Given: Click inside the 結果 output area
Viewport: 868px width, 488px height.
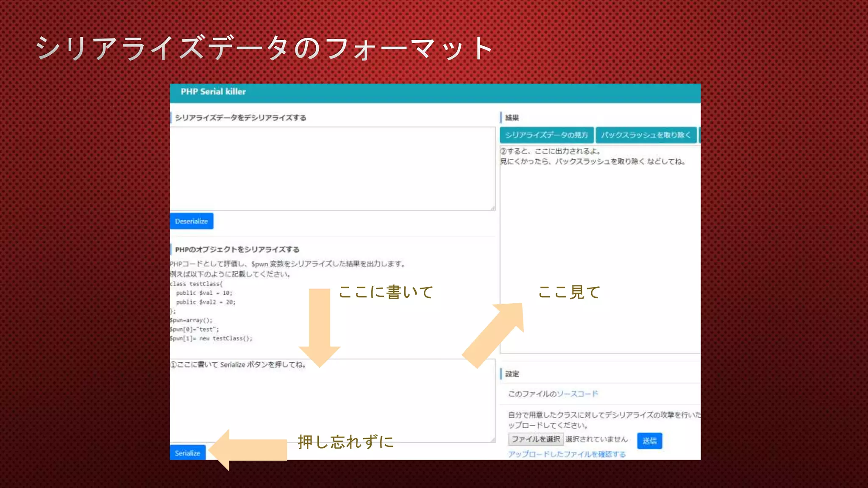Looking at the screenshot, I should pyautogui.click(x=600, y=250).
